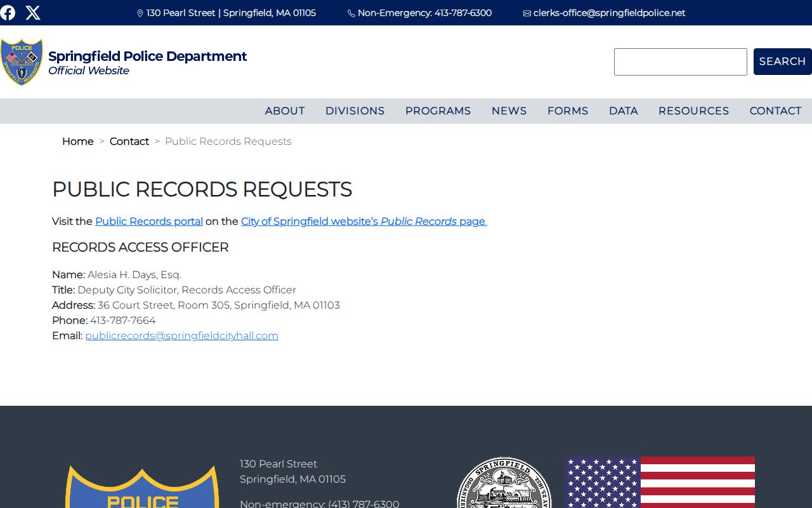Image resolution: width=812 pixels, height=508 pixels.
Task: Click the Public Records Requests heading
Action: tap(202, 189)
